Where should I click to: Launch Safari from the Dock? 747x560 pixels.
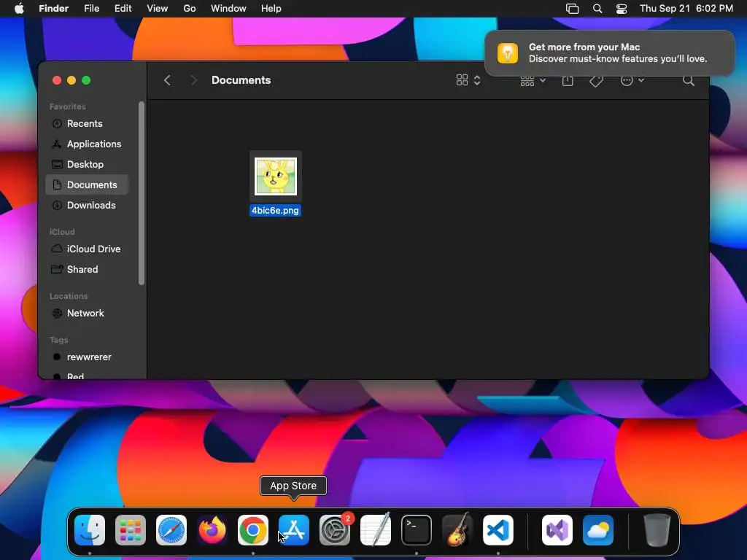[171, 530]
